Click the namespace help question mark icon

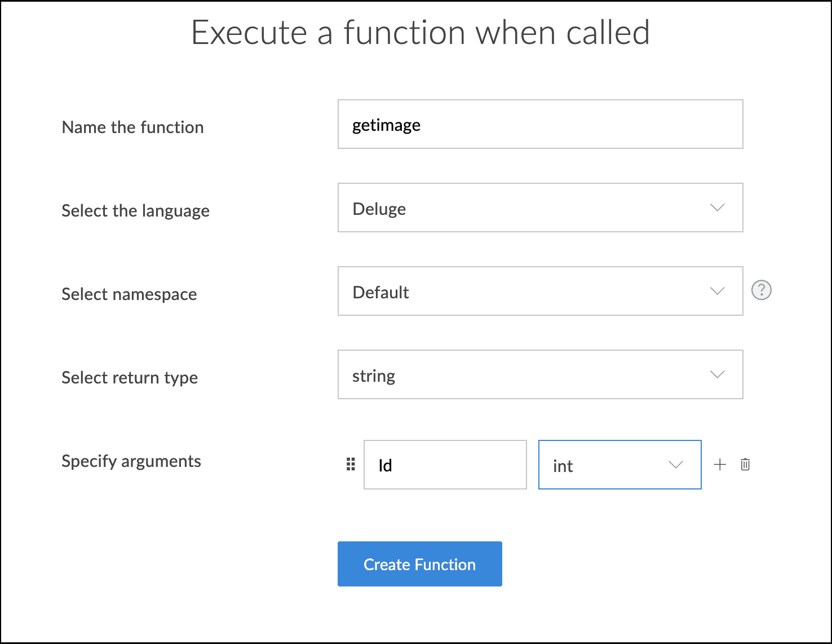761,290
